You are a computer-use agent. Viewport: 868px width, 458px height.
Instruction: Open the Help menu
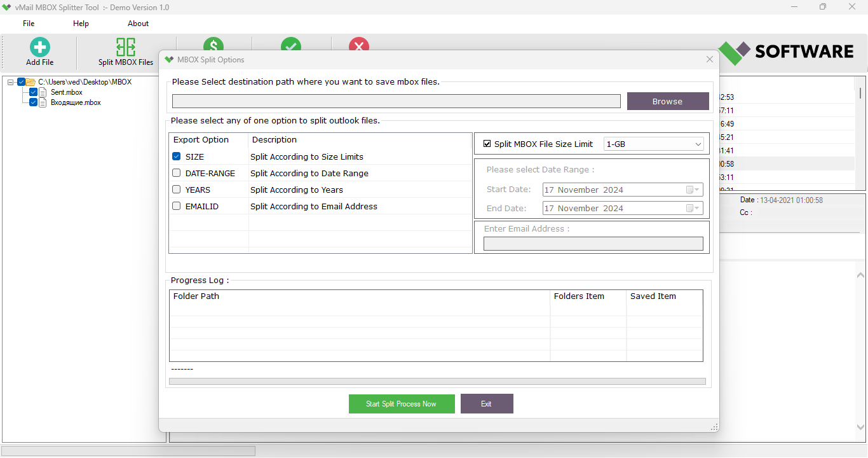pos(81,24)
